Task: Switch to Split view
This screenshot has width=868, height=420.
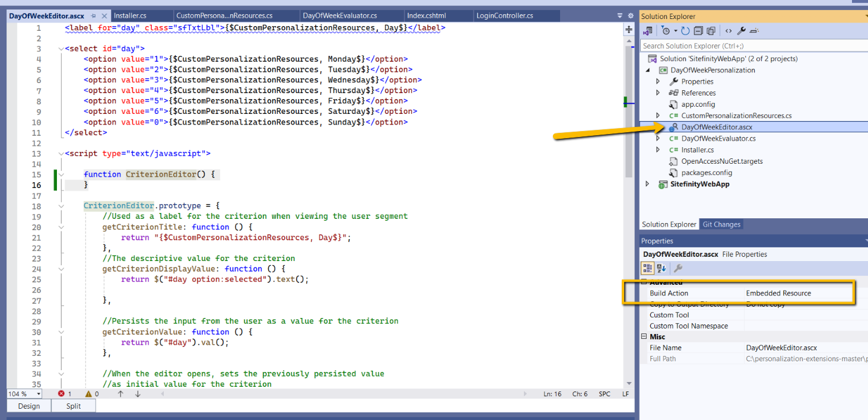Action: coord(74,406)
